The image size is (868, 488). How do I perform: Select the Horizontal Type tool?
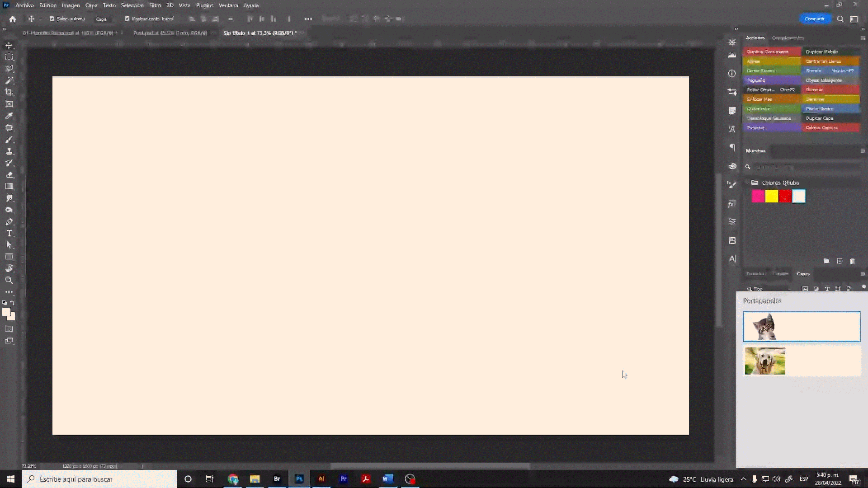tap(9, 233)
